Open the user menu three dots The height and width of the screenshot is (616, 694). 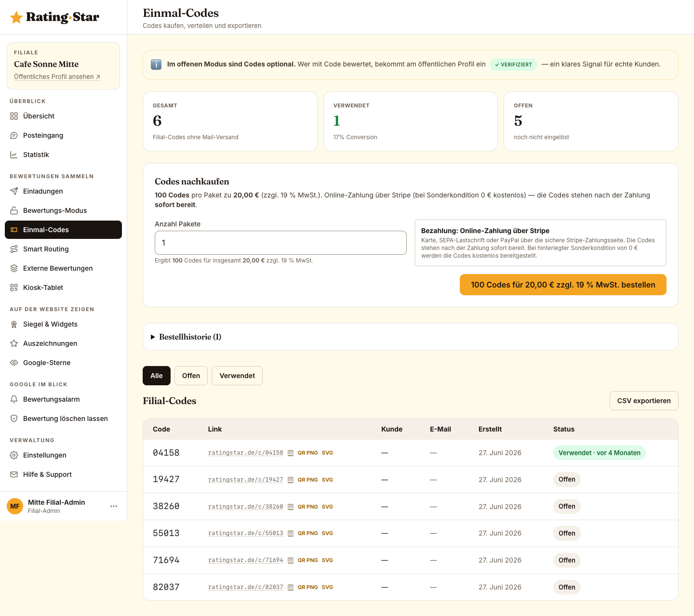point(114,506)
